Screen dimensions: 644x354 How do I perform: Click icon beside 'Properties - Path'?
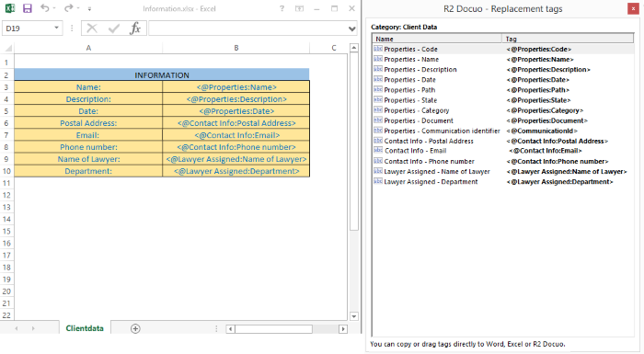pyautogui.click(x=378, y=90)
